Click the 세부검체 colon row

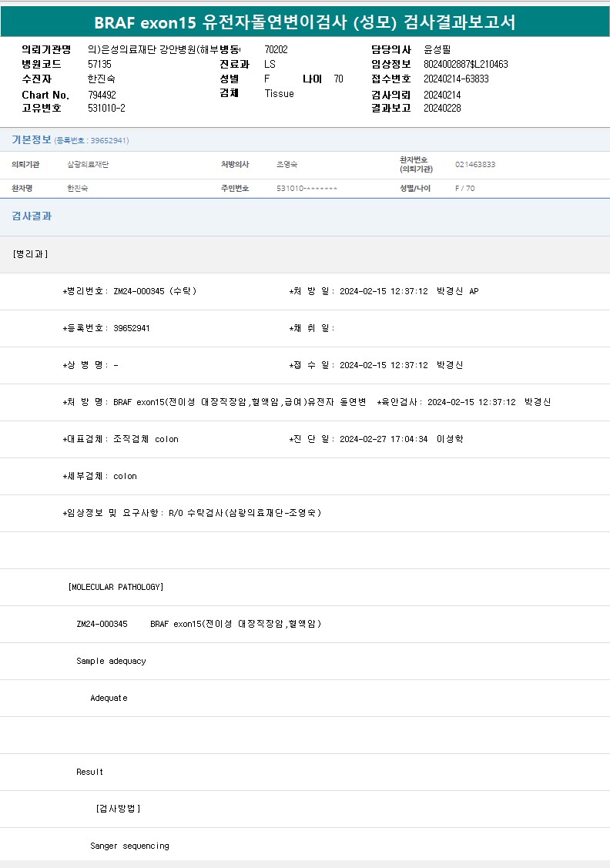pos(100,476)
